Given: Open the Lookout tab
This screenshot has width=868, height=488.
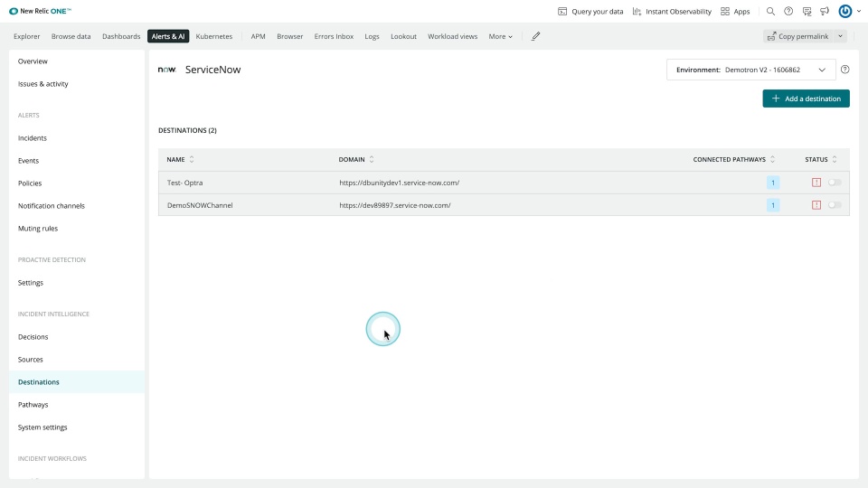Looking at the screenshot, I should point(403,36).
